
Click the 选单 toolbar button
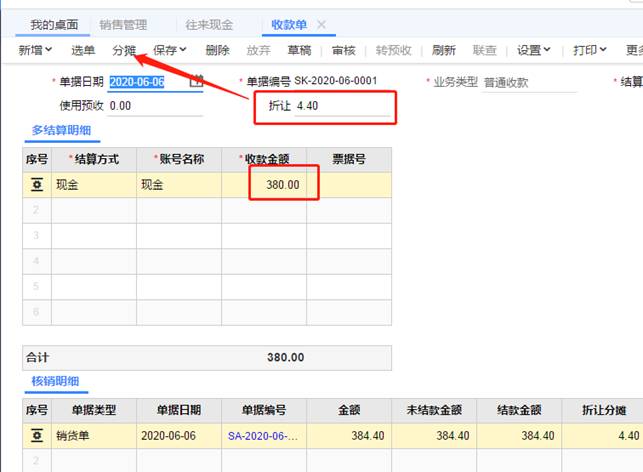pos(83,50)
